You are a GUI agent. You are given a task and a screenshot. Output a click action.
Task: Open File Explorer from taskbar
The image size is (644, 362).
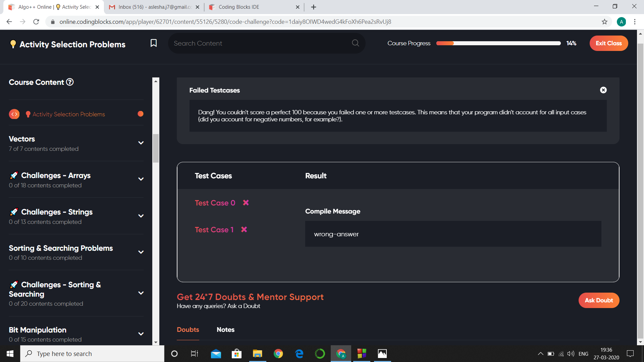257,354
